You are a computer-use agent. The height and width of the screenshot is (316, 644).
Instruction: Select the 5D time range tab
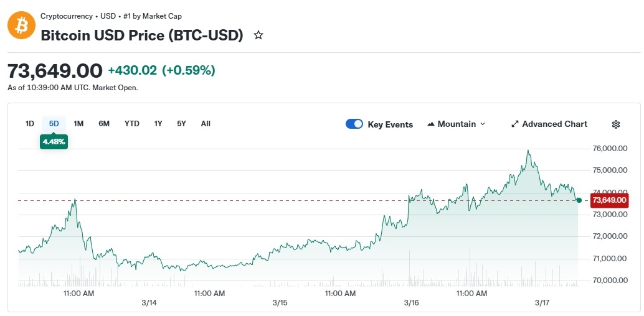[54, 124]
